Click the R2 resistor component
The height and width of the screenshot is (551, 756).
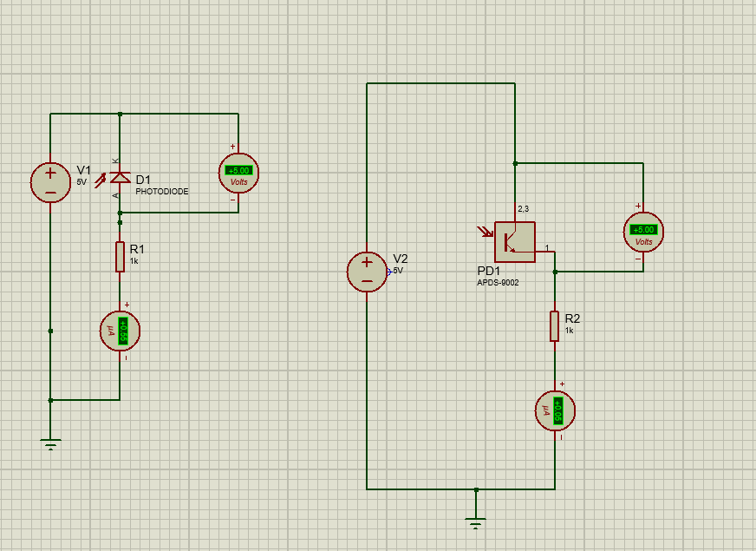pos(555,326)
